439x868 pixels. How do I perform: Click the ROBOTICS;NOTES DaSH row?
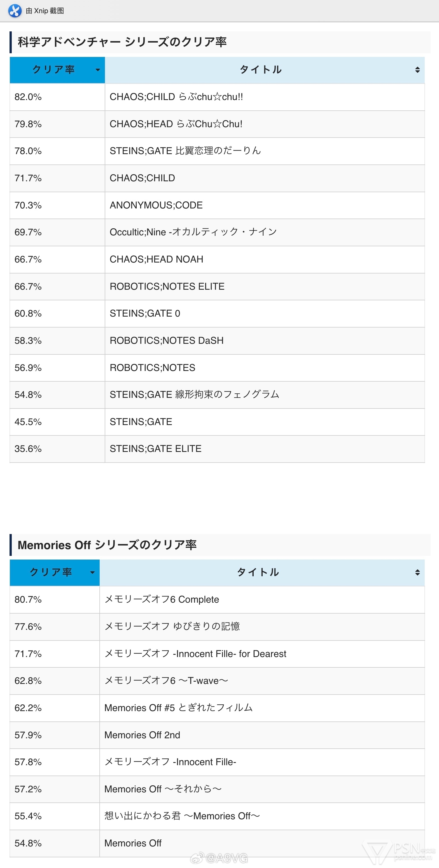point(217,341)
